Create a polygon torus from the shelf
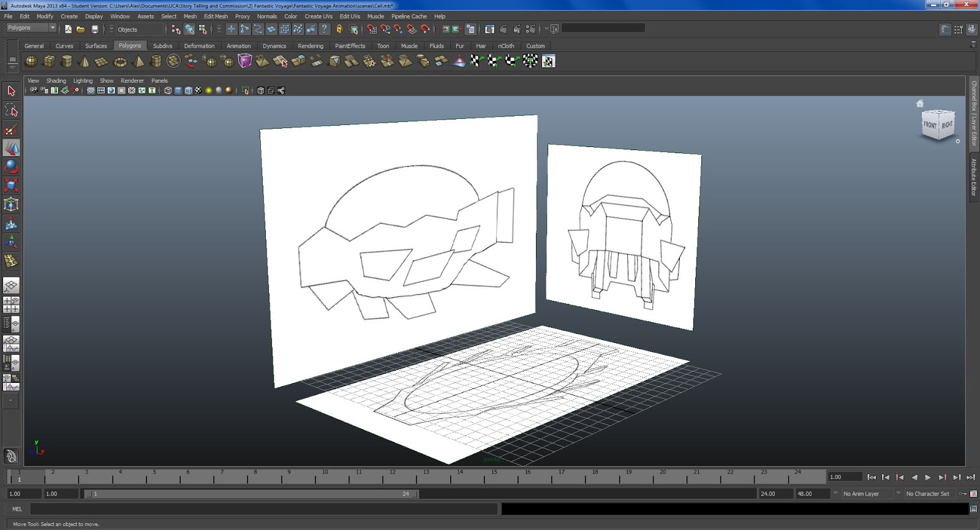Image resolution: width=980 pixels, height=530 pixels. coord(120,61)
